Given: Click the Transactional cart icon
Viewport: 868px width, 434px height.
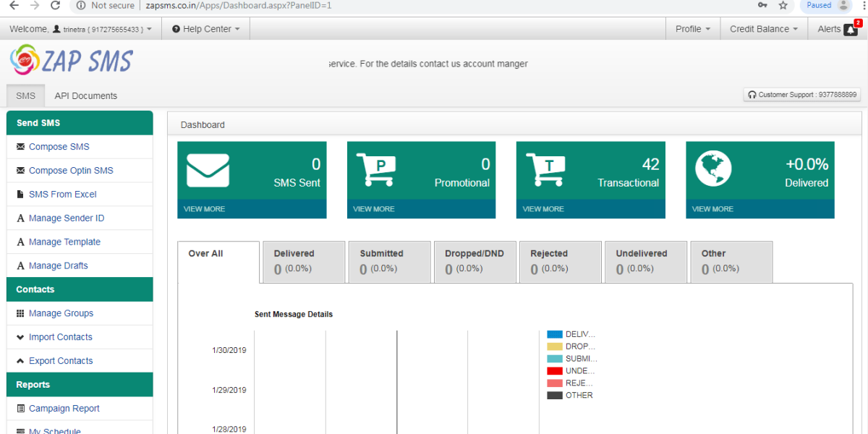Looking at the screenshot, I should click(x=545, y=171).
